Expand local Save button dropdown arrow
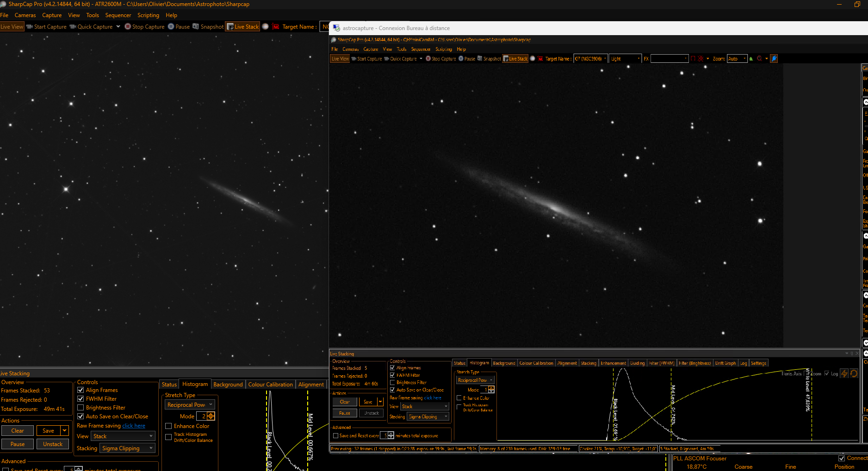Screen dimensions: 868x471 [65, 431]
